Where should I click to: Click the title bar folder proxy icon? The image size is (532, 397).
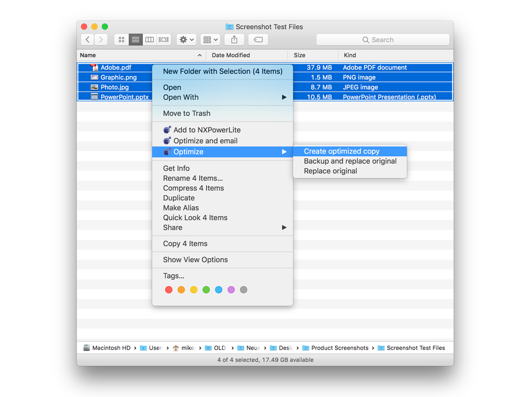[x=229, y=27]
